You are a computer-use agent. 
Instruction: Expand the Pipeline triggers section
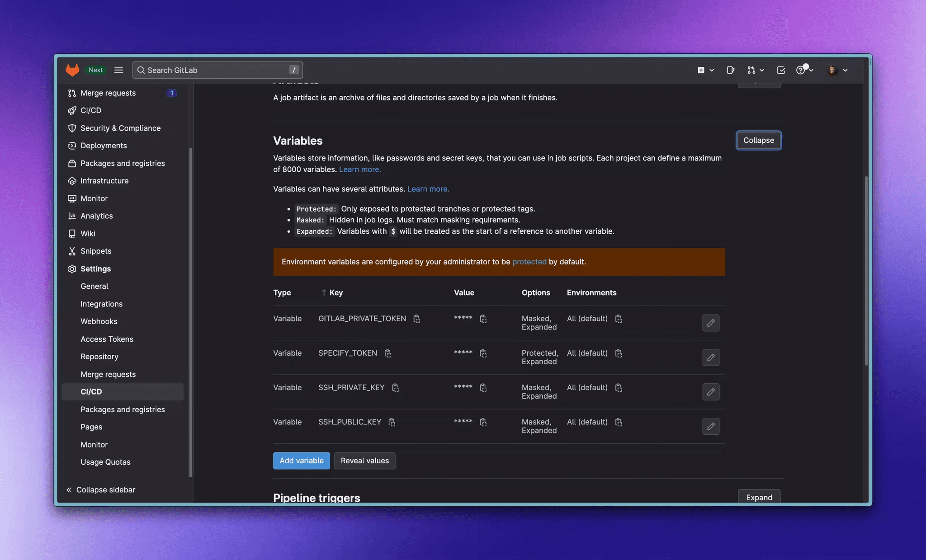tap(759, 497)
